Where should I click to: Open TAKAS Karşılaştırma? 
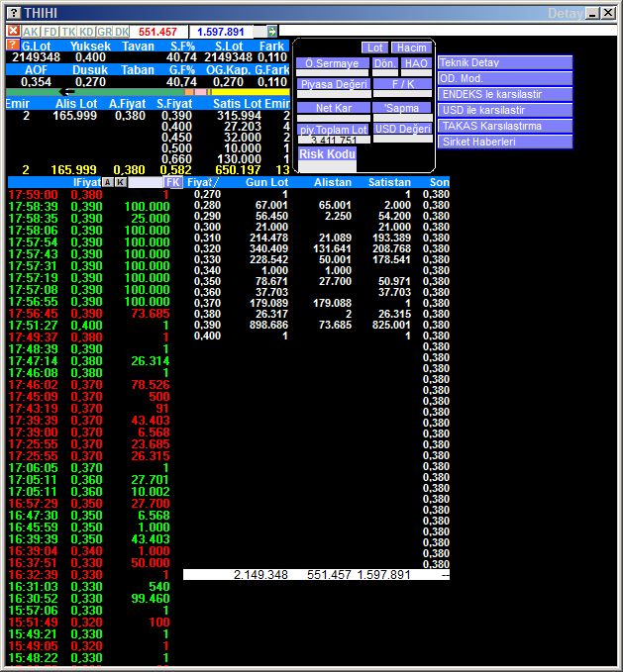(x=505, y=126)
